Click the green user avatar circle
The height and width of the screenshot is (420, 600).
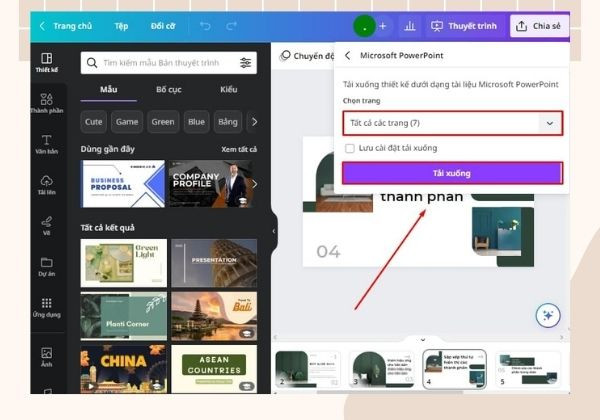tap(364, 26)
